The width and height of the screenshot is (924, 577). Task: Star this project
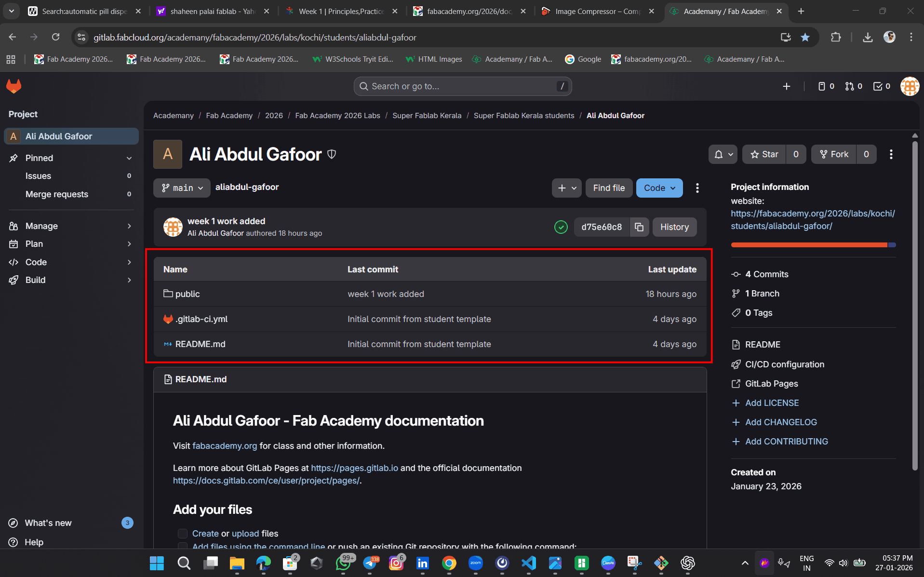764,154
